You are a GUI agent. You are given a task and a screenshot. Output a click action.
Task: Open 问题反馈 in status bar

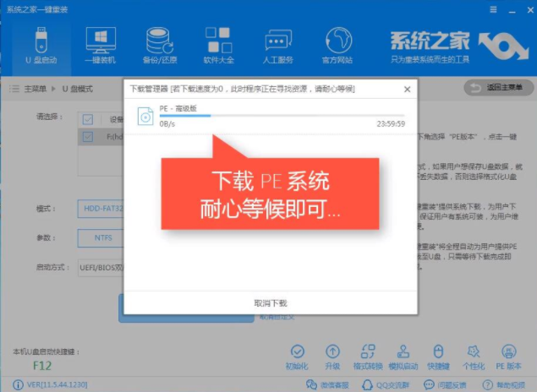445,384
